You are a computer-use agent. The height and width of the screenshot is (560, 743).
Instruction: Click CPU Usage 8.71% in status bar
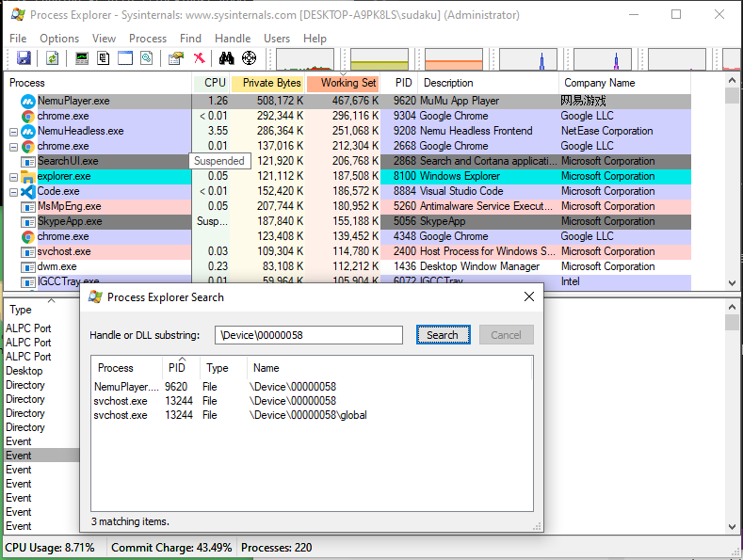coord(50,548)
